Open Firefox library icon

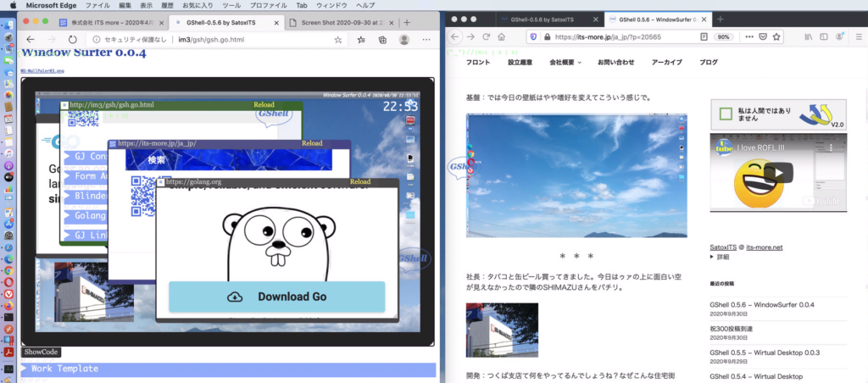coord(809,36)
